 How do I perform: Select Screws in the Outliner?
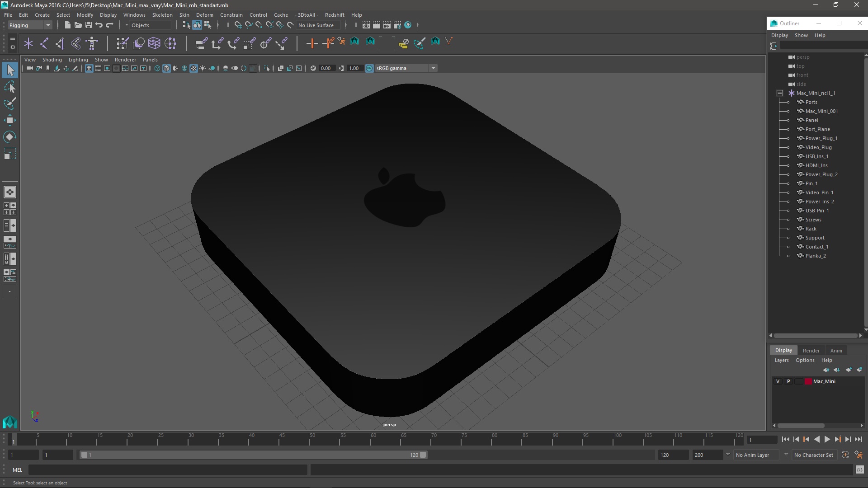(x=813, y=220)
